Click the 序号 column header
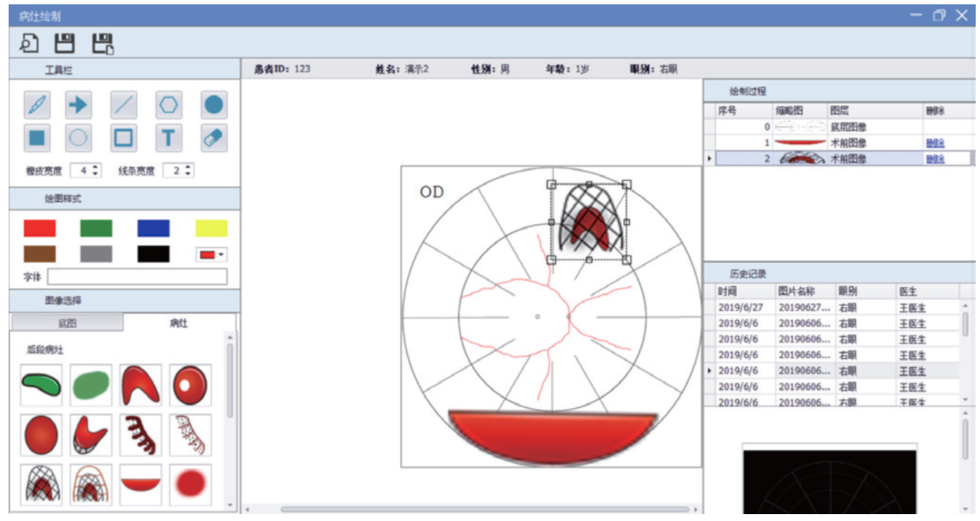980x521 pixels. click(x=744, y=110)
